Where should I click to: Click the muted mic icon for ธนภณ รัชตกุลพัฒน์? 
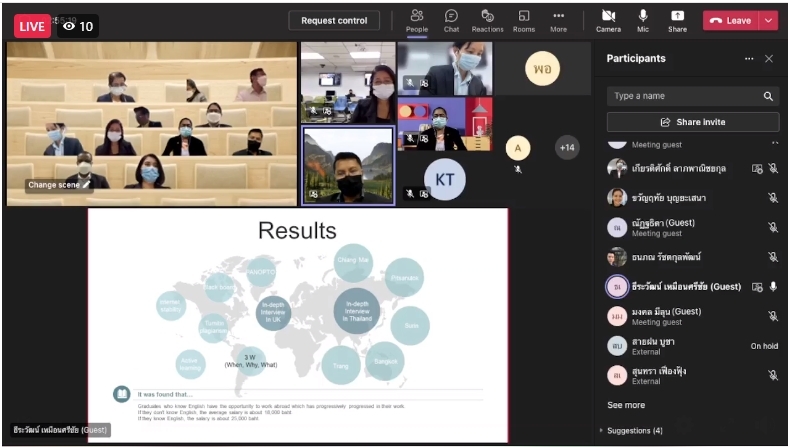click(773, 257)
